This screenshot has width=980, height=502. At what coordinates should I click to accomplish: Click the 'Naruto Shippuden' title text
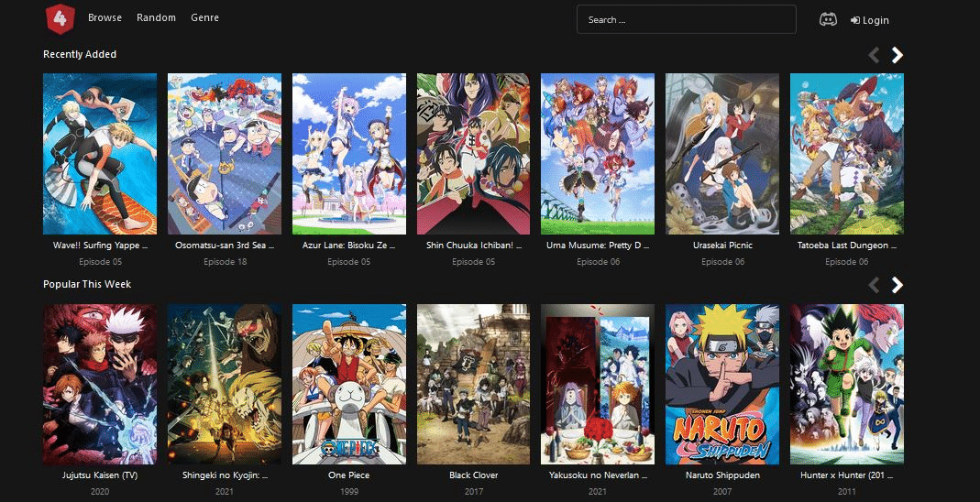pos(722,475)
